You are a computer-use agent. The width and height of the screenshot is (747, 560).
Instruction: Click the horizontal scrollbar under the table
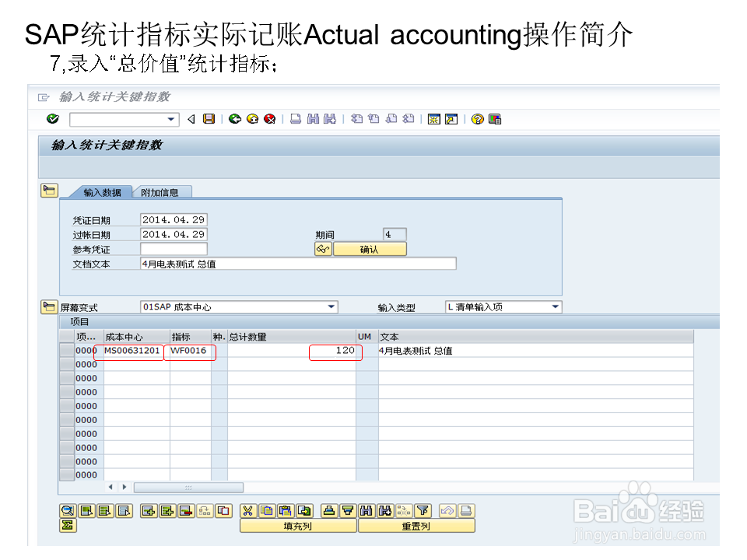[x=188, y=487]
